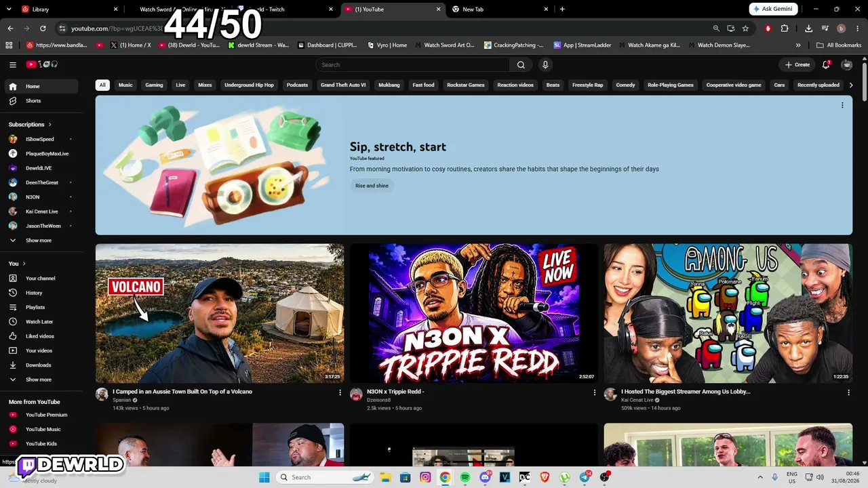Open the YouTube guide hamburger menu
This screenshot has height=488, width=868.
click(13, 64)
